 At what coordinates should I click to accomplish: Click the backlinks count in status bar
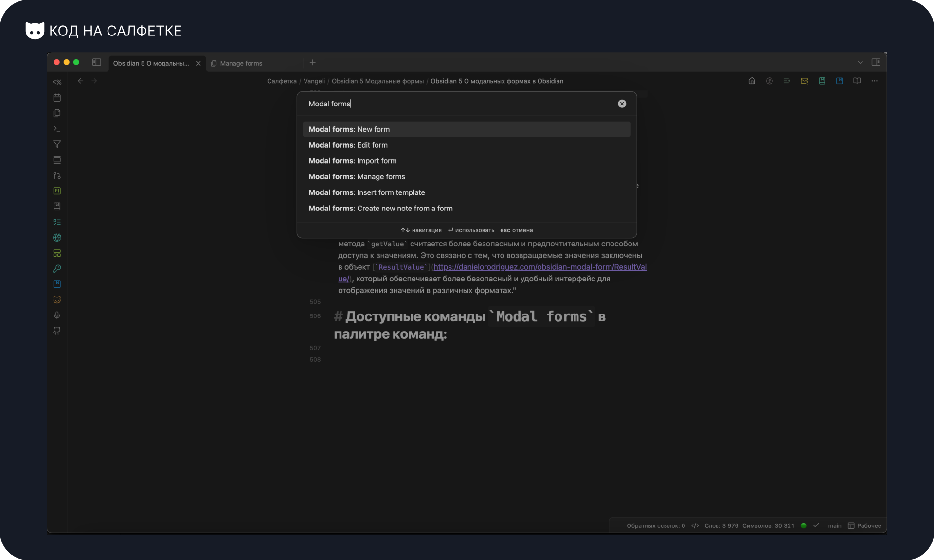pos(655,525)
